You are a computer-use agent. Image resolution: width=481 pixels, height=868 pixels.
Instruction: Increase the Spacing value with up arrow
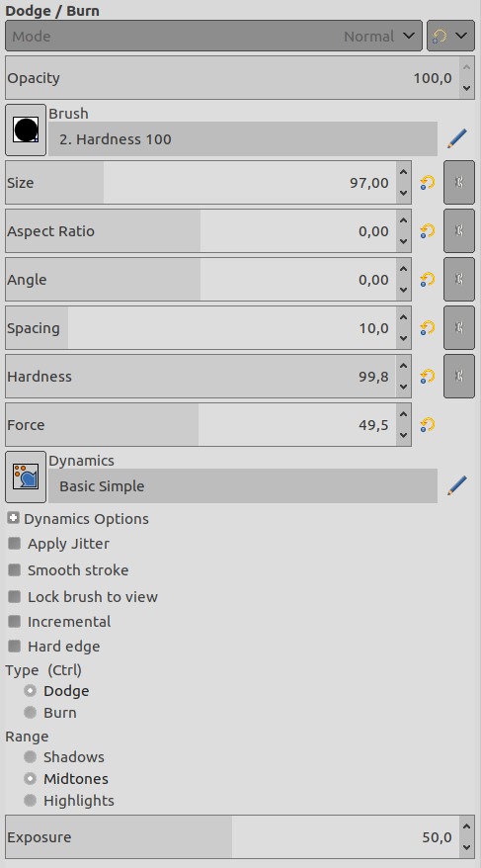[x=404, y=317]
